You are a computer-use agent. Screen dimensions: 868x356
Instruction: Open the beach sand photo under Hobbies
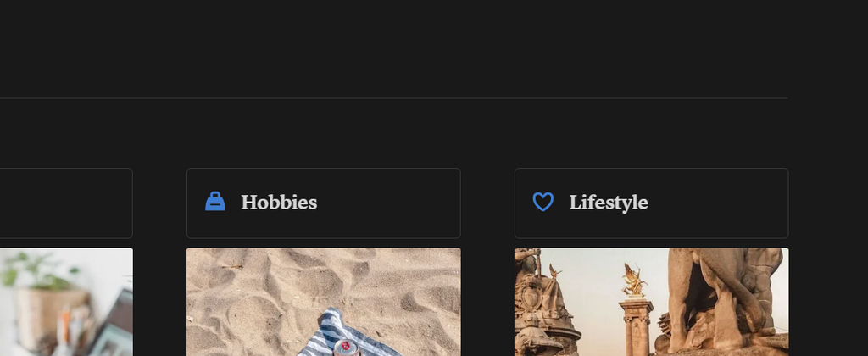[x=323, y=303]
